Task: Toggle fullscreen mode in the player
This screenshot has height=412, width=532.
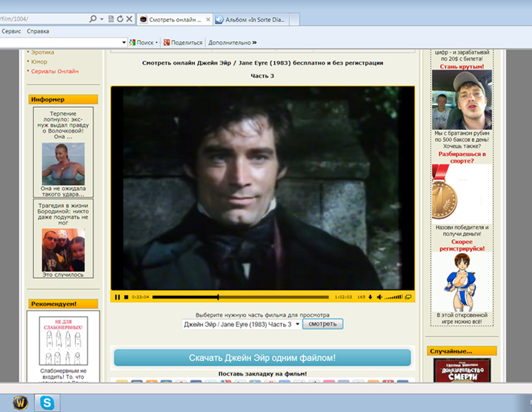Action: click(x=408, y=297)
